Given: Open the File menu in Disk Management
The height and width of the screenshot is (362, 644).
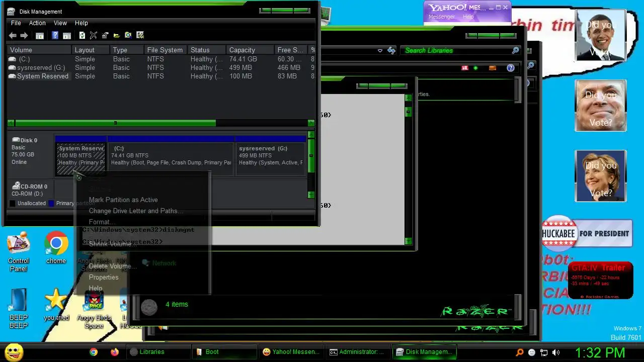Looking at the screenshot, I should click(x=16, y=23).
